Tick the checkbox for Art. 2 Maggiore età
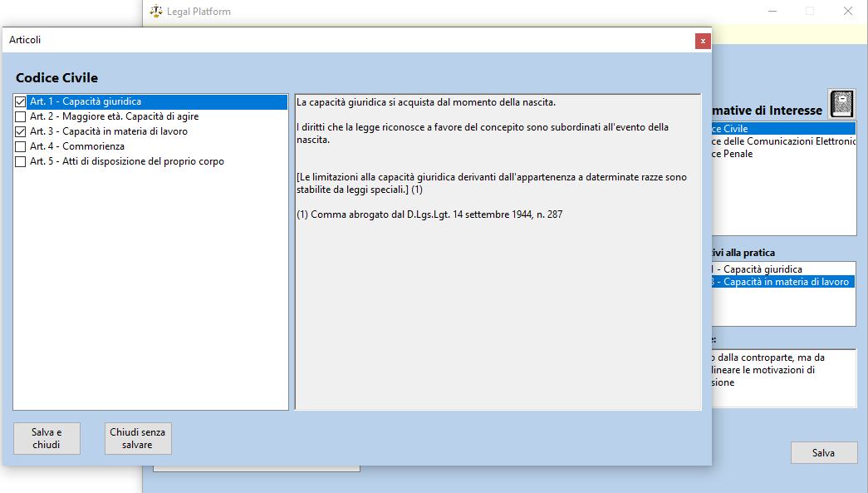Image resolution: width=868 pixels, height=493 pixels. 21,116
